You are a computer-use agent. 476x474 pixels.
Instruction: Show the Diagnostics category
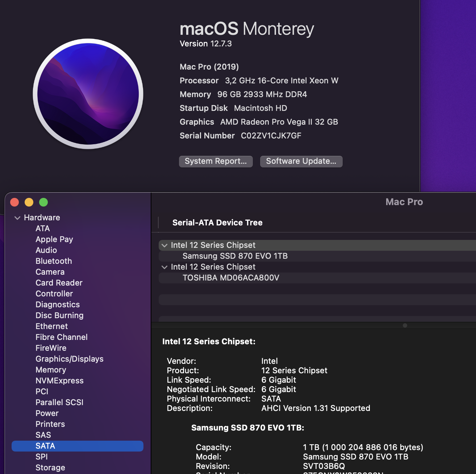[x=58, y=305]
